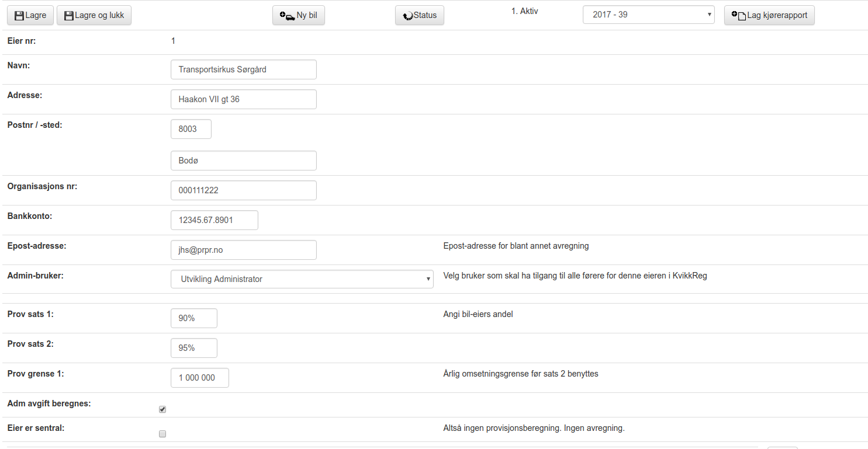This screenshot has height=449, width=868.
Task: Click the Bankkonto input field
Action: click(215, 220)
